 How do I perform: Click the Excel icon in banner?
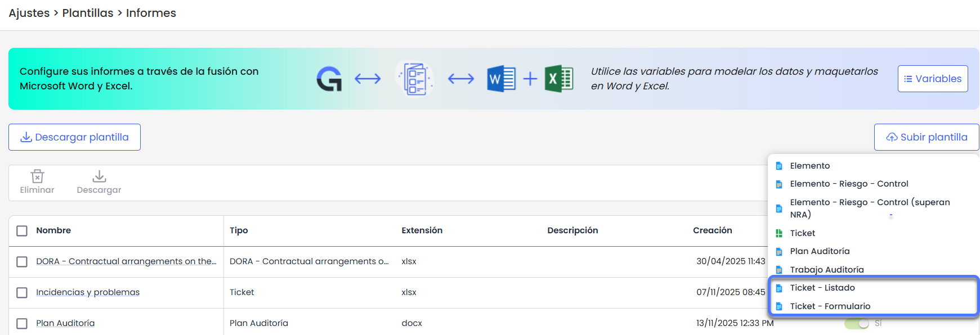click(x=558, y=79)
